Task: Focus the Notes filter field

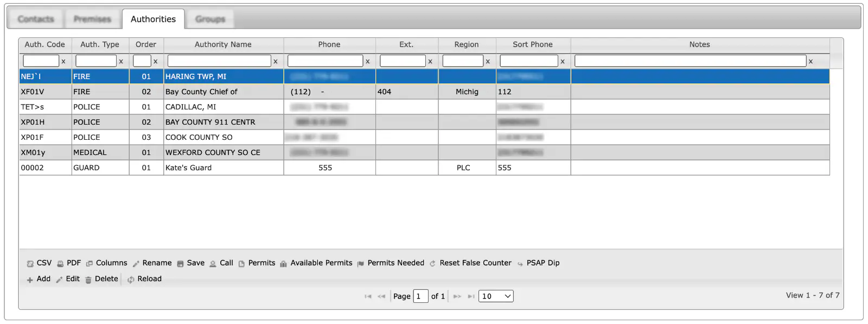Action: (x=690, y=61)
